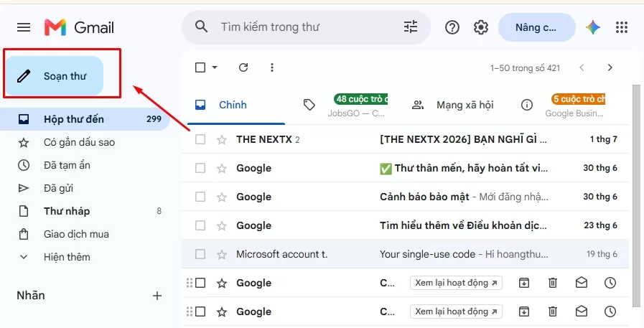Open the THE NEXTX 2026 email subject
644x328 pixels.
tap(463, 139)
